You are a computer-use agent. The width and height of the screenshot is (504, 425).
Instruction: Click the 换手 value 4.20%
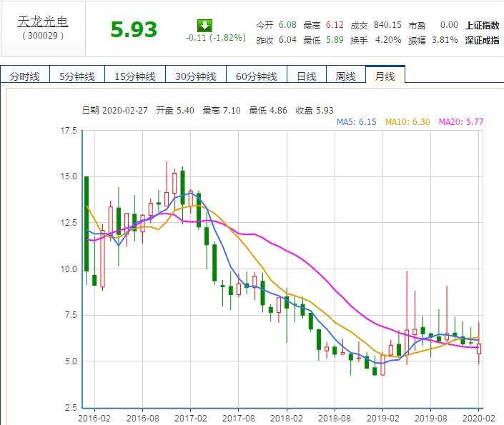tap(388, 40)
